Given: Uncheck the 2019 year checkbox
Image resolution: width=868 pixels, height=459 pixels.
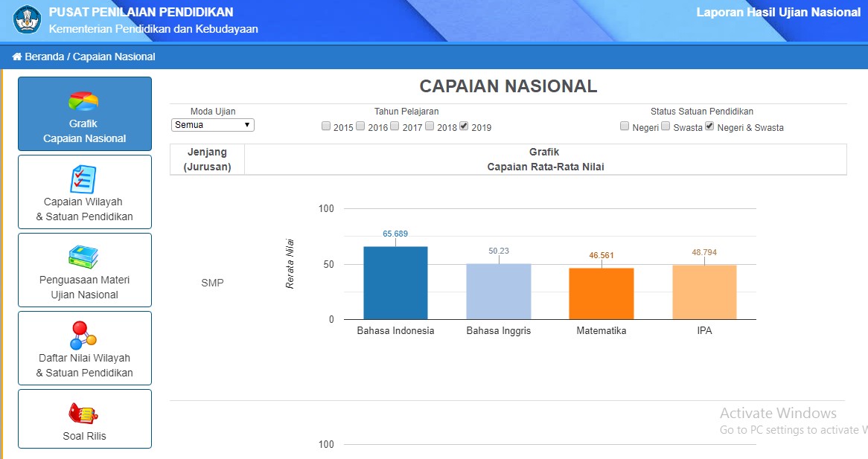Looking at the screenshot, I should (464, 126).
